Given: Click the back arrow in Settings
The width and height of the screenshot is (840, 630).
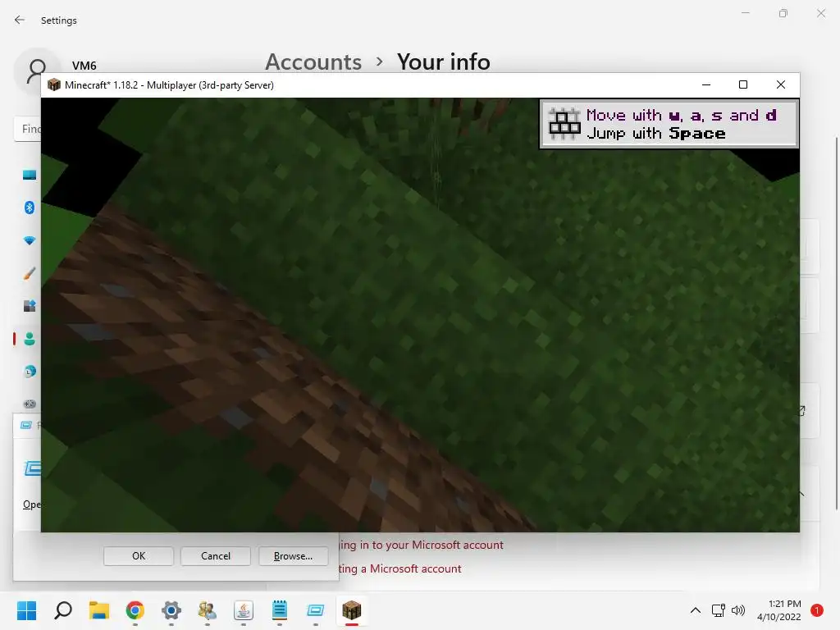Looking at the screenshot, I should 20,21.
